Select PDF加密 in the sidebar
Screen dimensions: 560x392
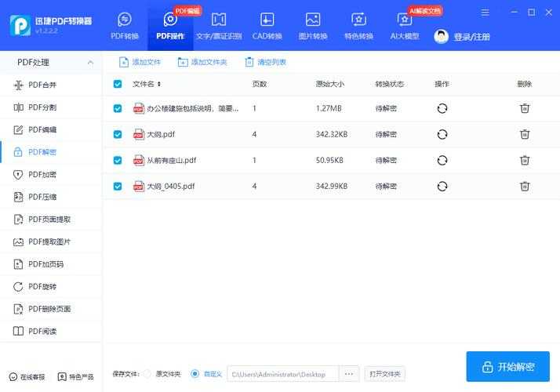tap(51, 175)
